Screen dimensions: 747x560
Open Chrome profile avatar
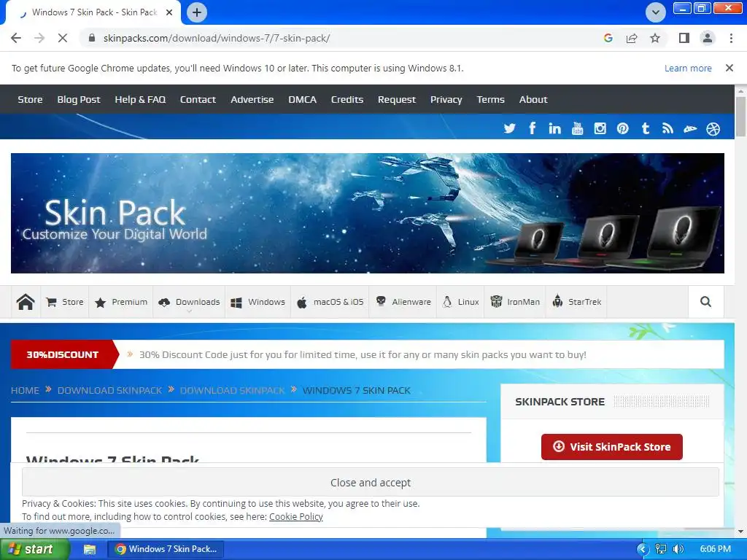(708, 38)
